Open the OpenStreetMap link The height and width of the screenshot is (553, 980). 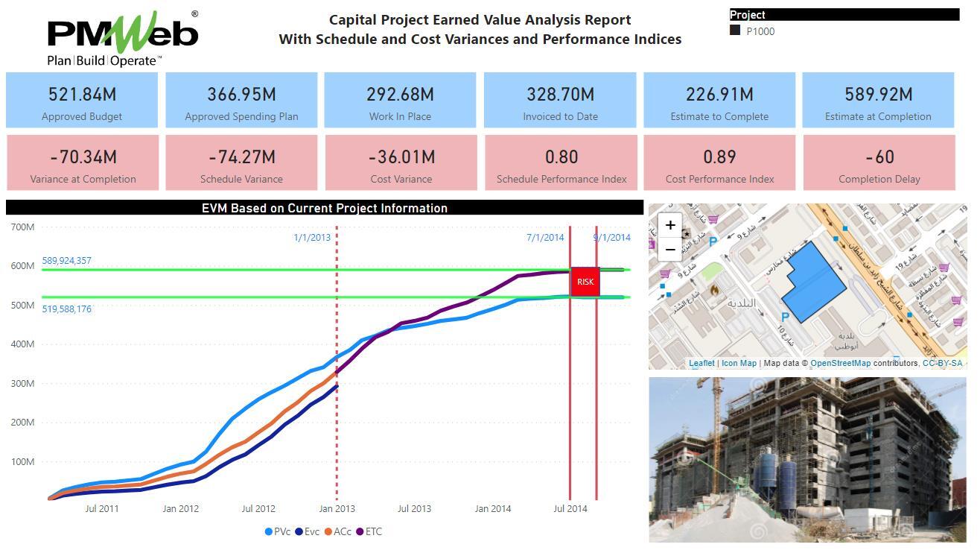click(x=840, y=364)
